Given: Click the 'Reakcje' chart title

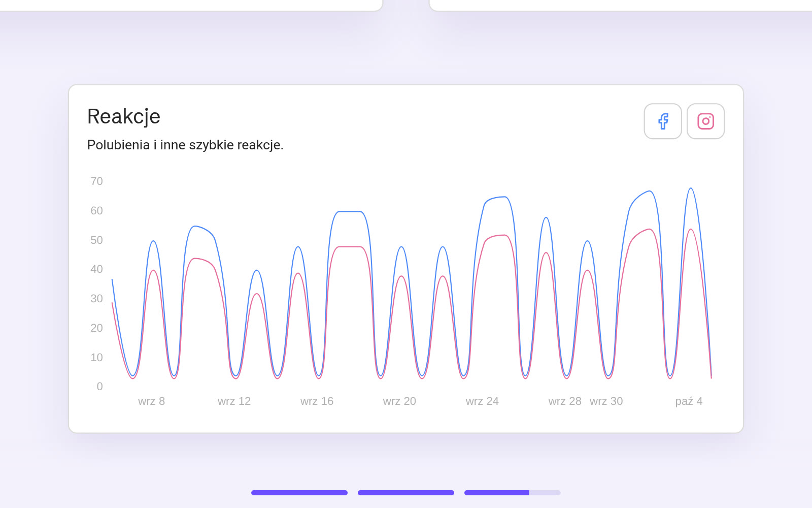Looking at the screenshot, I should [x=124, y=117].
